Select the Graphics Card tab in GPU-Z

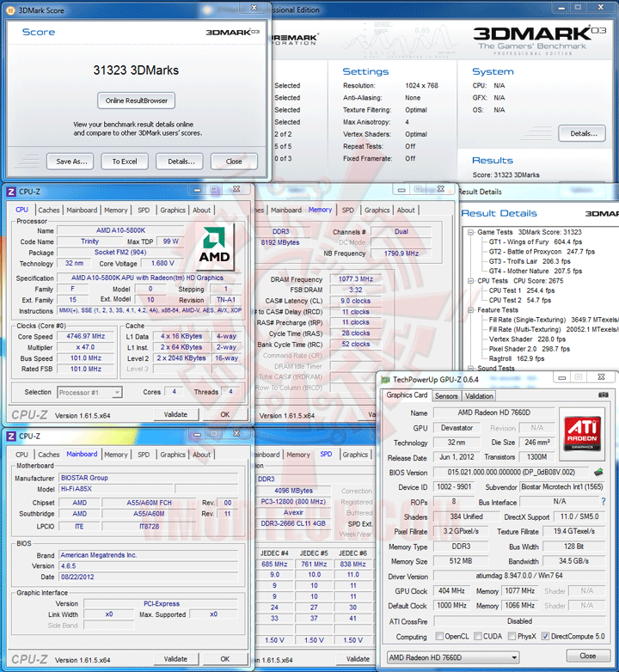(407, 394)
